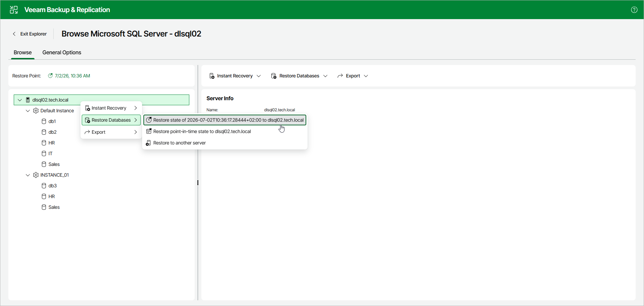This screenshot has height=306, width=644.
Task: Switch to the Browse tab
Action: click(x=23, y=53)
